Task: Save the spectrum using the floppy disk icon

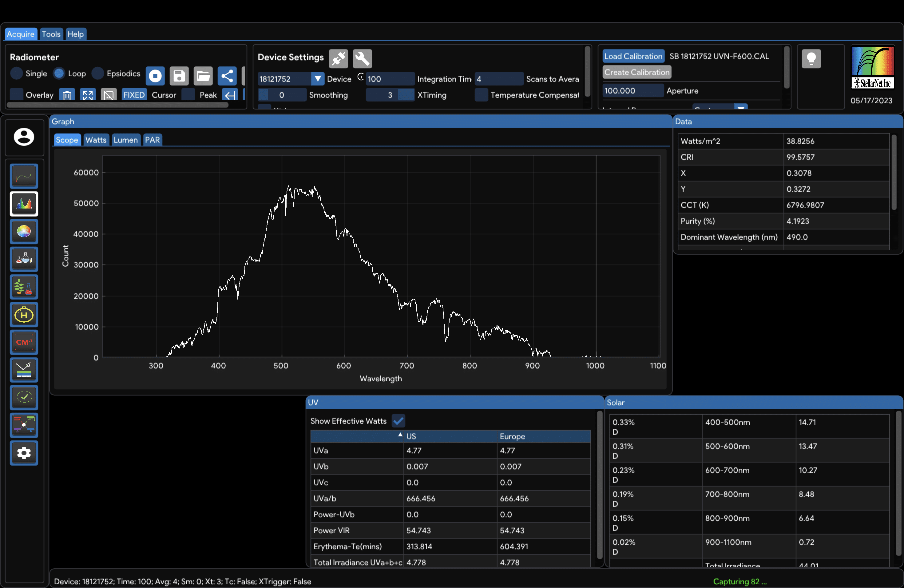Action: click(179, 76)
